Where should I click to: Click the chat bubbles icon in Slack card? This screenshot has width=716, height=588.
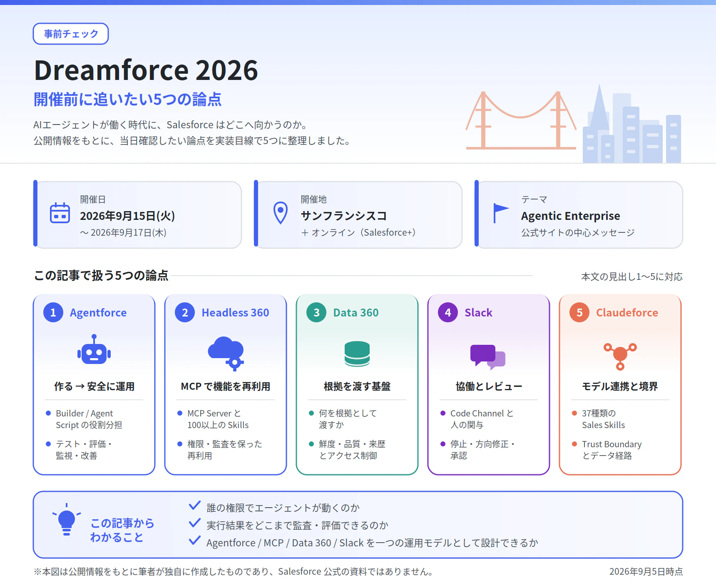[x=488, y=357]
